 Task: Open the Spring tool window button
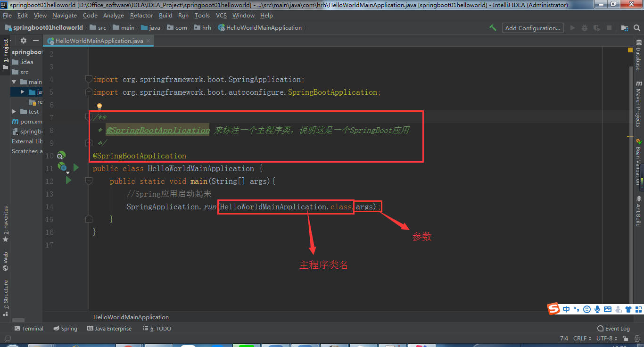tap(65, 329)
